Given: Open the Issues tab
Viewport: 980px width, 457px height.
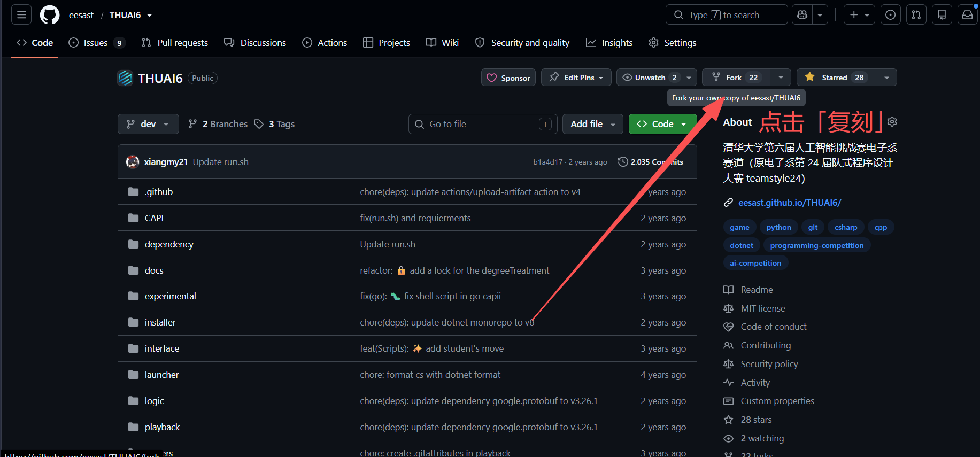Looking at the screenshot, I should click(x=97, y=43).
